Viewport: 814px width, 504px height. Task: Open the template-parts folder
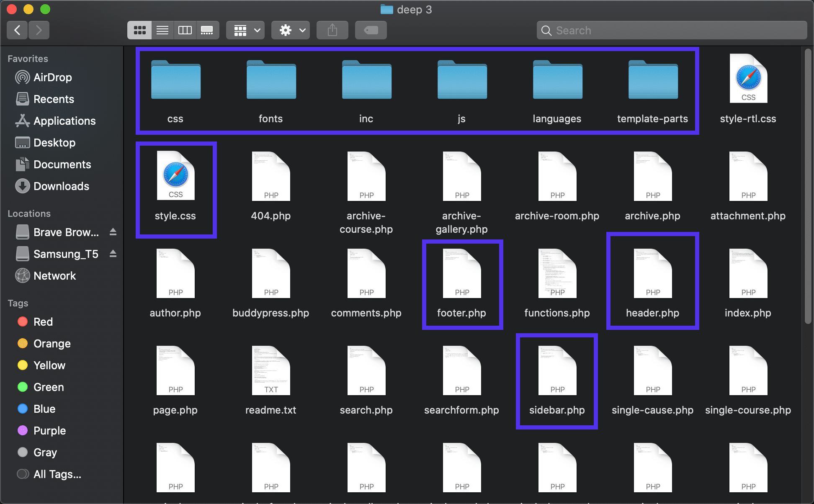click(652, 86)
